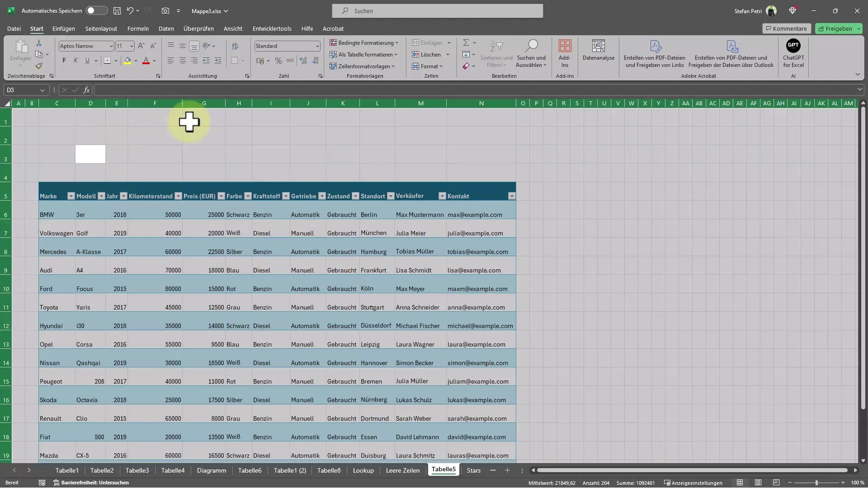Click the Datenanalyse icon
868x488 pixels.
[598, 53]
